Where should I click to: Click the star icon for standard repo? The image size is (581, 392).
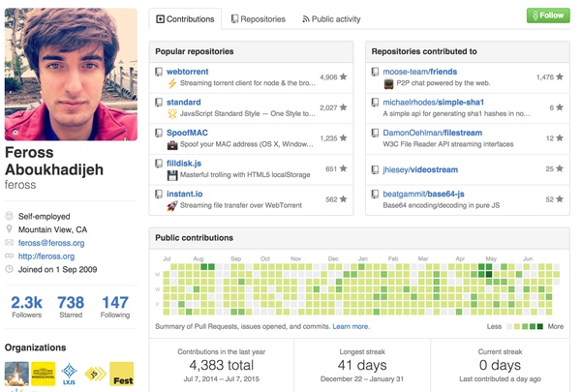point(344,107)
